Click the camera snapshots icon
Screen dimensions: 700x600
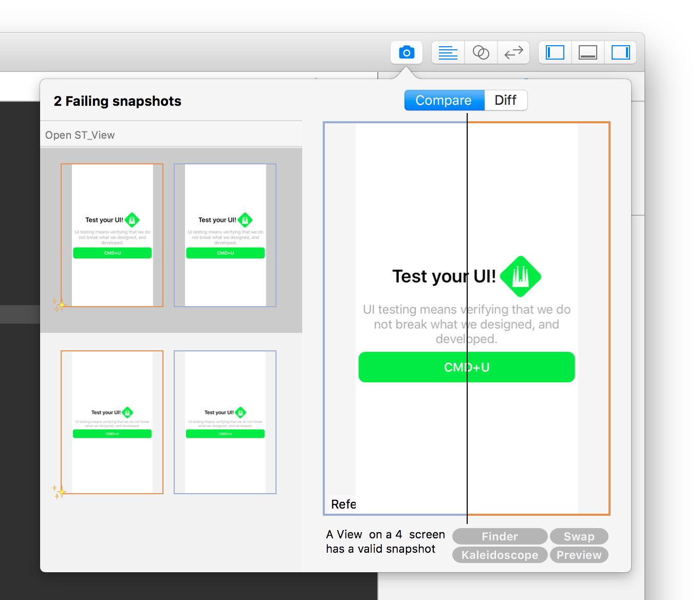point(407,52)
